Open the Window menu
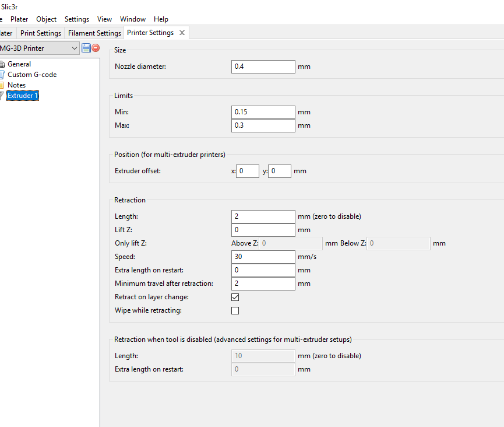Screen dimensions: 504x427 (x=133, y=19)
